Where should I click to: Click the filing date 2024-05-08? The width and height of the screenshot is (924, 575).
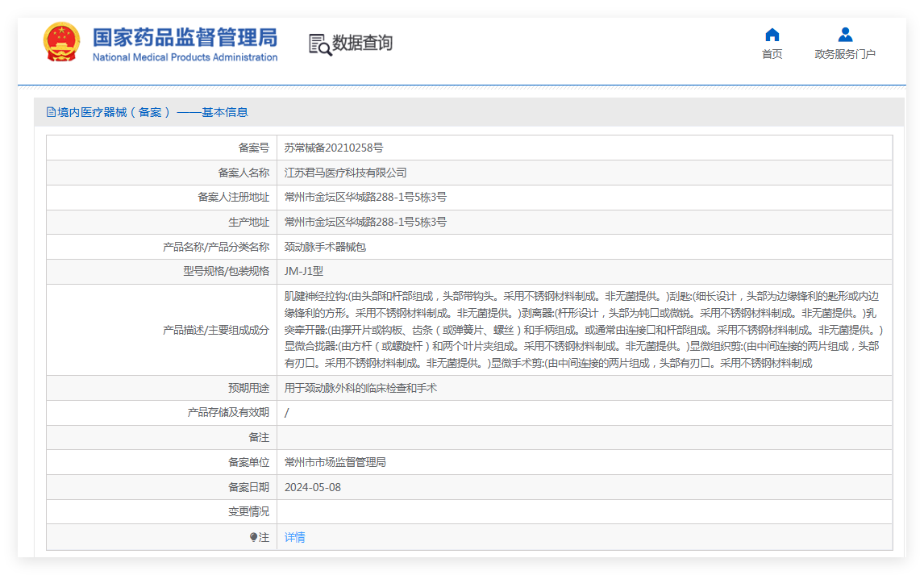pyautogui.click(x=313, y=487)
